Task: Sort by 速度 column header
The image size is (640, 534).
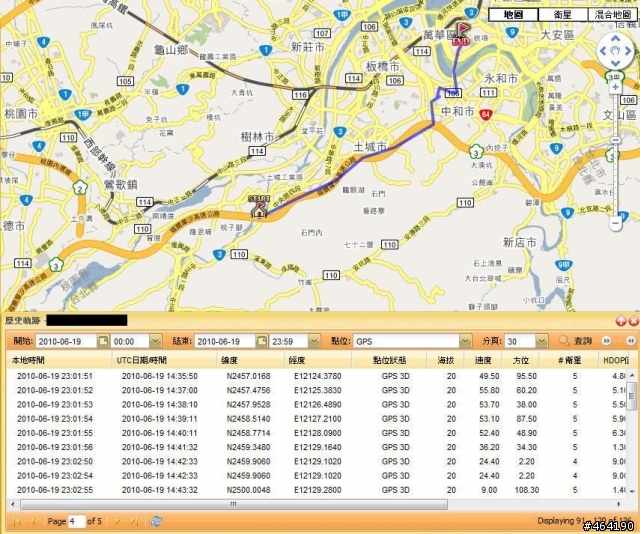Action: (x=483, y=360)
